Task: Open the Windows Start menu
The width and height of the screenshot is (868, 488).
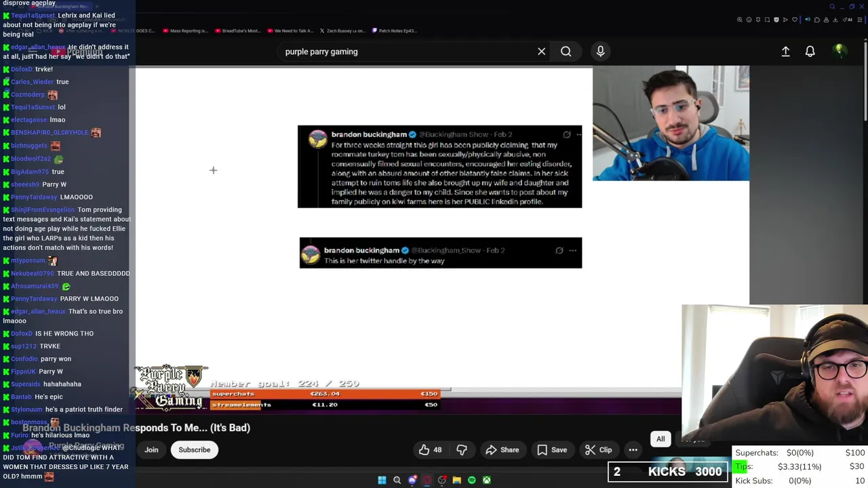Action: click(382, 480)
